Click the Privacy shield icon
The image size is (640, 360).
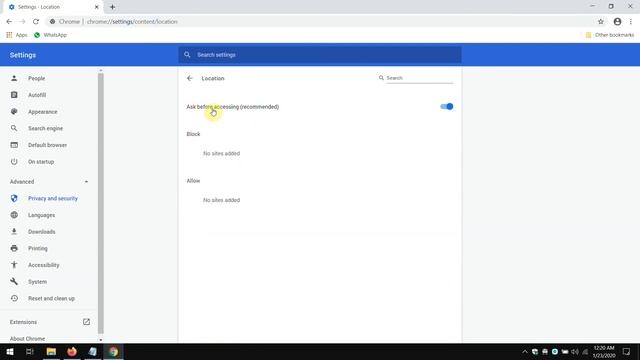tap(14, 198)
